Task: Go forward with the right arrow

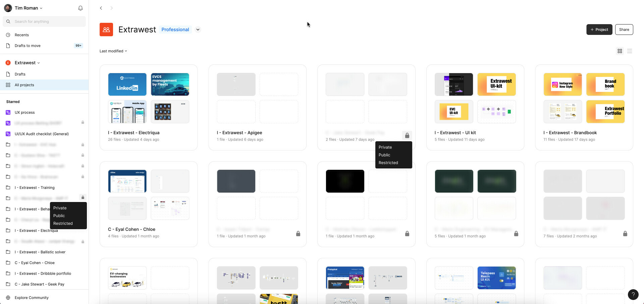Action: click(x=112, y=8)
